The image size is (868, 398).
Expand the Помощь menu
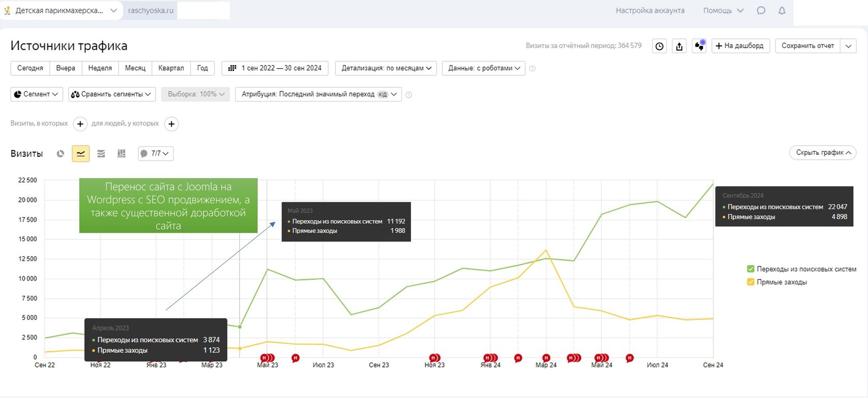click(723, 10)
